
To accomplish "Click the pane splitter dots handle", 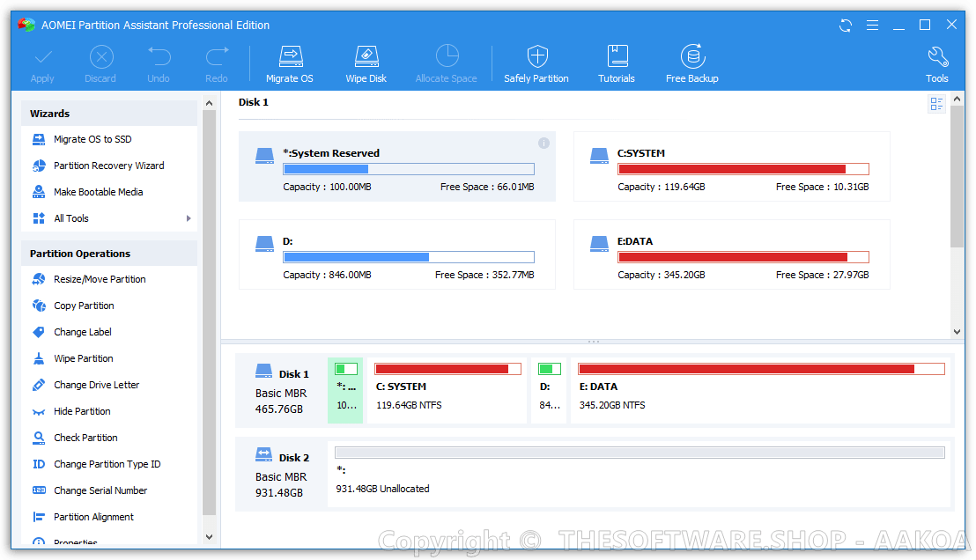I will pyautogui.click(x=593, y=342).
